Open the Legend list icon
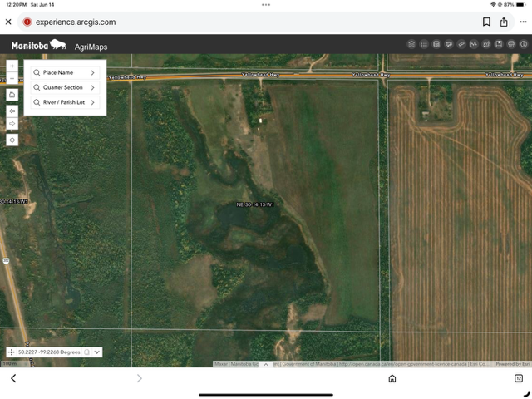 [424, 44]
